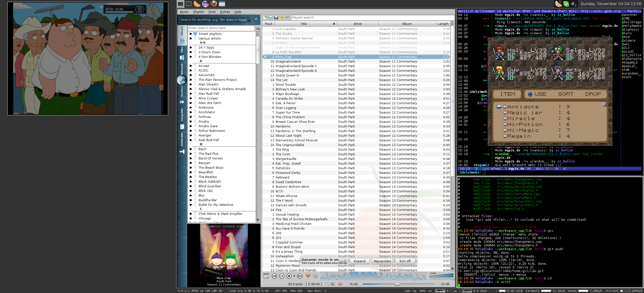Expand the Alice Cooper artist node
Screen dimensions: 644x293
tap(191, 98)
